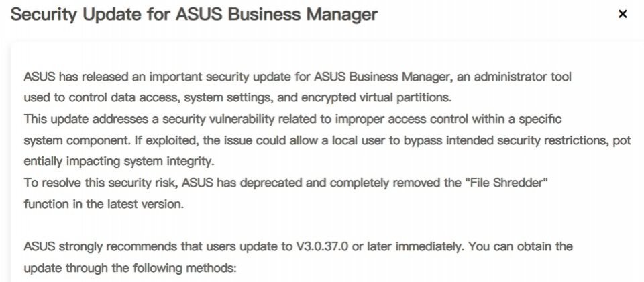The image size is (644, 282).
Task: Close the security update notice
Action: point(623,14)
